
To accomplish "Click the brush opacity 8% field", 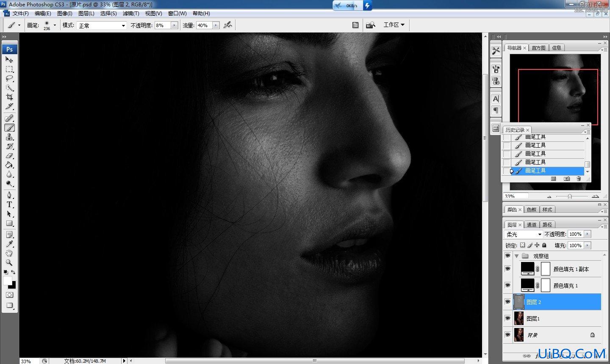I will coord(163,25).
